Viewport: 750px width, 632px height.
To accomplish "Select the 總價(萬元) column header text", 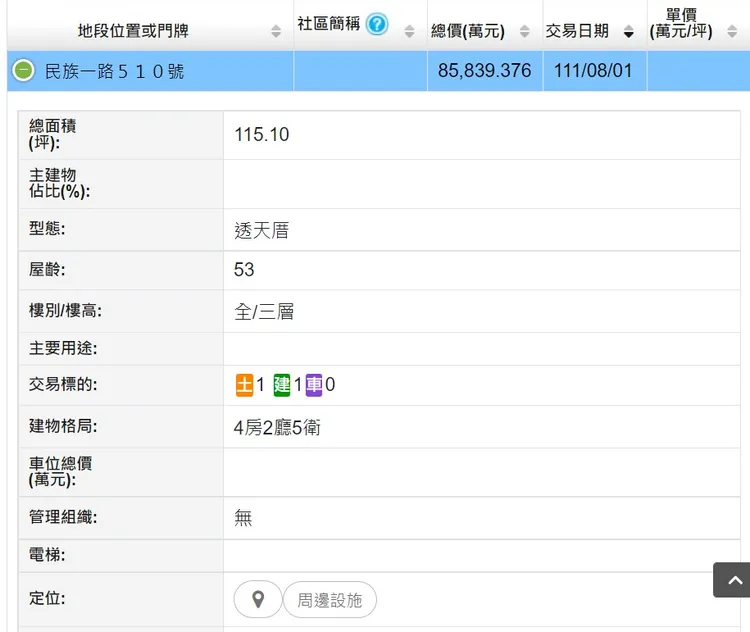I will pyautogui.click(x=468, y=31).
